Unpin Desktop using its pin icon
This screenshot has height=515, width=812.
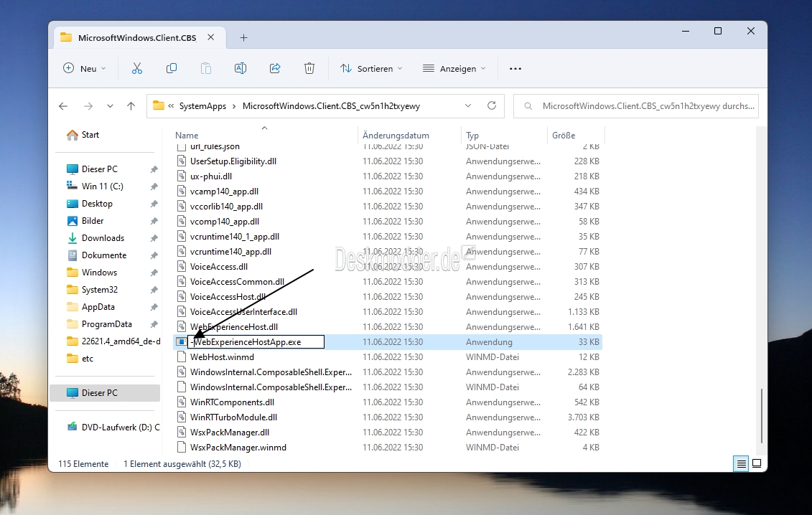154,204
